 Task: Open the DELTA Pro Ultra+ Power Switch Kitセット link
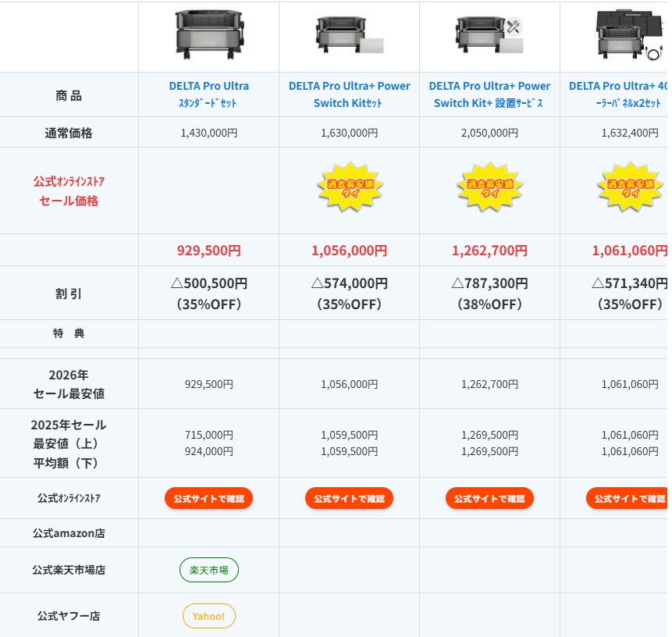(x=349, y=94)
